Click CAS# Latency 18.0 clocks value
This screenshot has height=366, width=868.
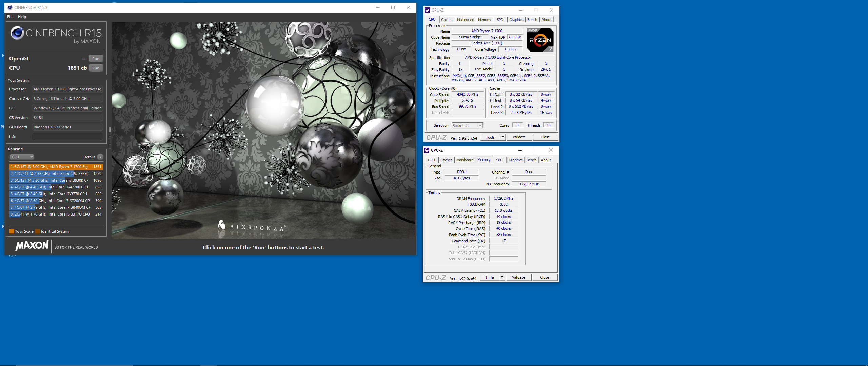point(504,210)
